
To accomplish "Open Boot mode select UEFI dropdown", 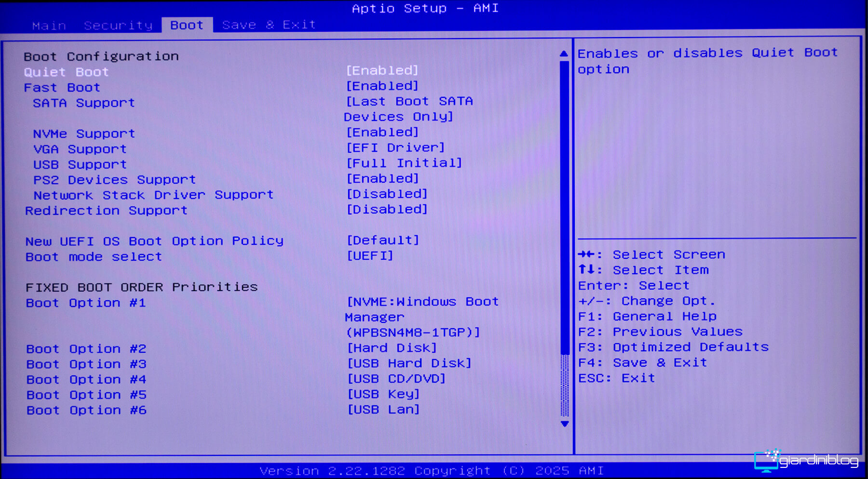I will point(370,256).
